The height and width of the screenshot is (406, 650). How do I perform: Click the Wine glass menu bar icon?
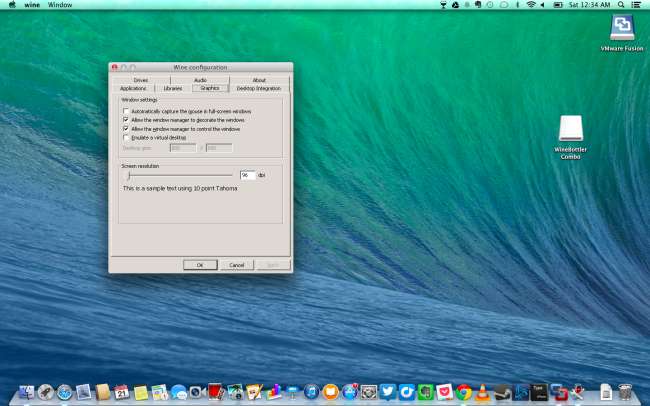pos(443,5)
